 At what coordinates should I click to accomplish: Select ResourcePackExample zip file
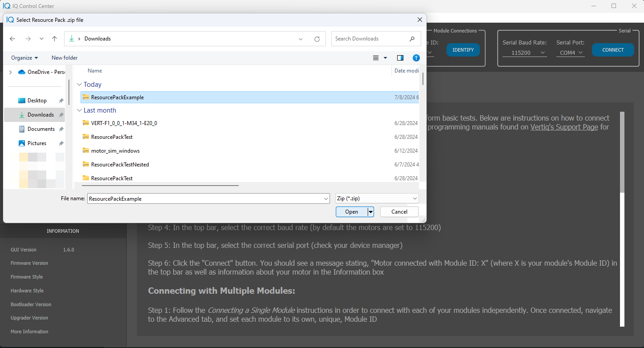pyautogui.click(x=250, y=97)
